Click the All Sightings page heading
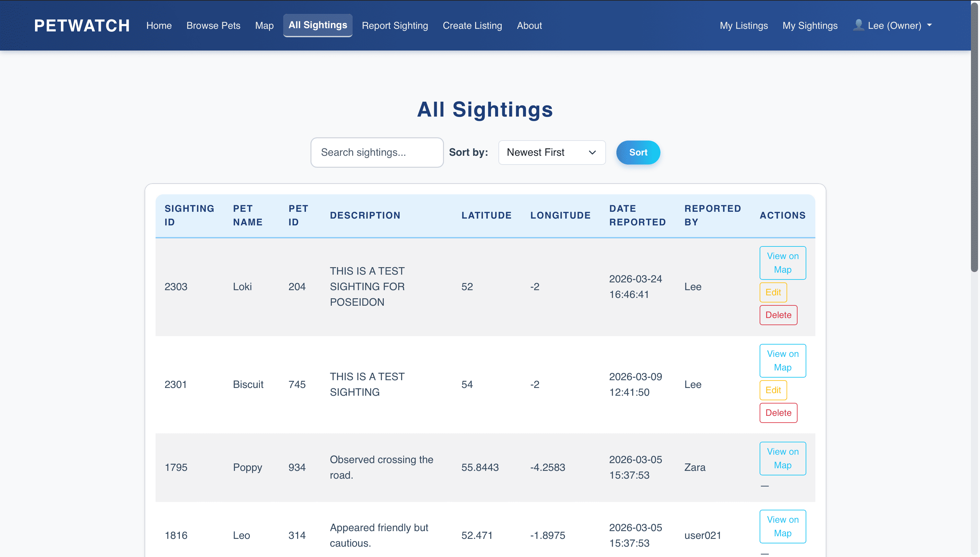The width and height of the screenshot is (980, 557). [484, 109]
